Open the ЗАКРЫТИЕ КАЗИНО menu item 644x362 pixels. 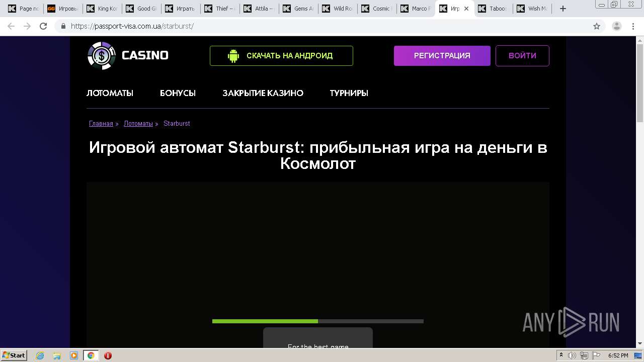click(x=263, y=93)
